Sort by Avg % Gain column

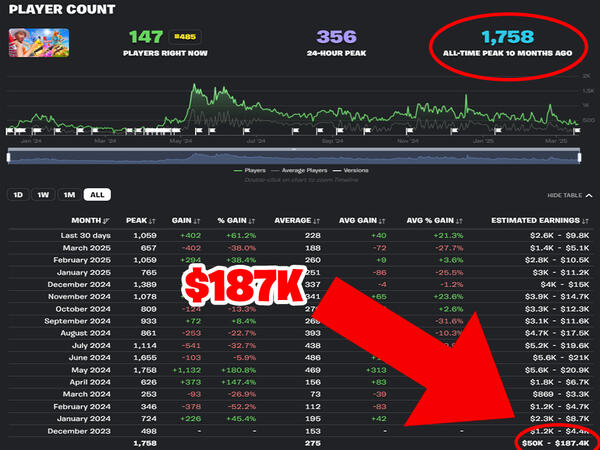453,220
